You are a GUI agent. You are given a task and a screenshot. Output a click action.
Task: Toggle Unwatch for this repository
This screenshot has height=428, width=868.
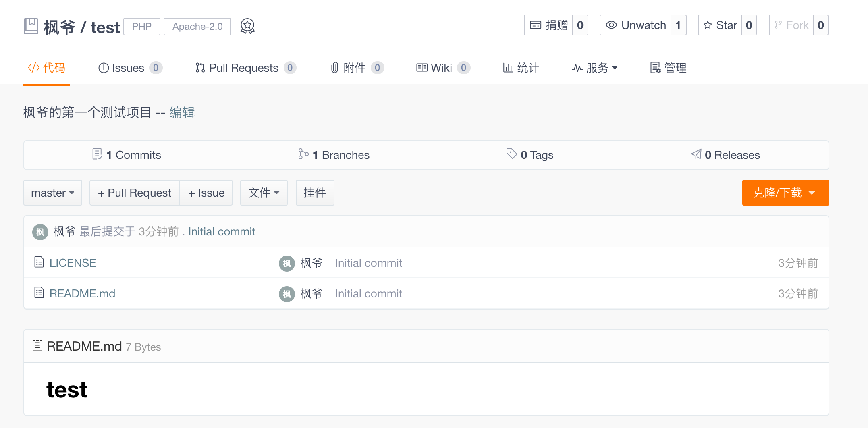[x=636, y=25]
